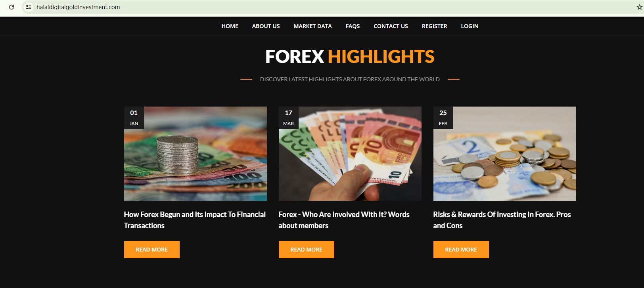Open the site information icon in the address bar
This screenshot has width=644, height=288.
(29, 7)
